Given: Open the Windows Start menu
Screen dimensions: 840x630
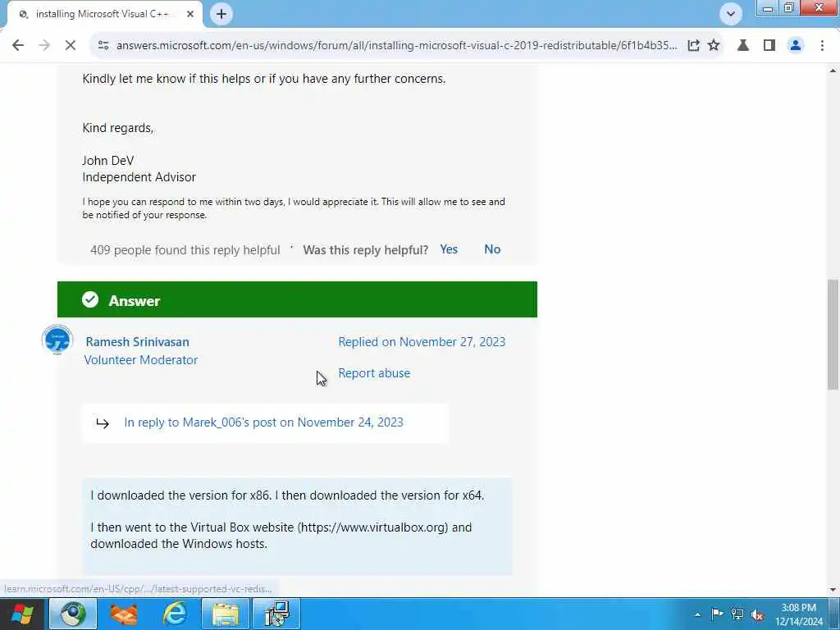Looking at the screenshot, I should tap(22, 614).
